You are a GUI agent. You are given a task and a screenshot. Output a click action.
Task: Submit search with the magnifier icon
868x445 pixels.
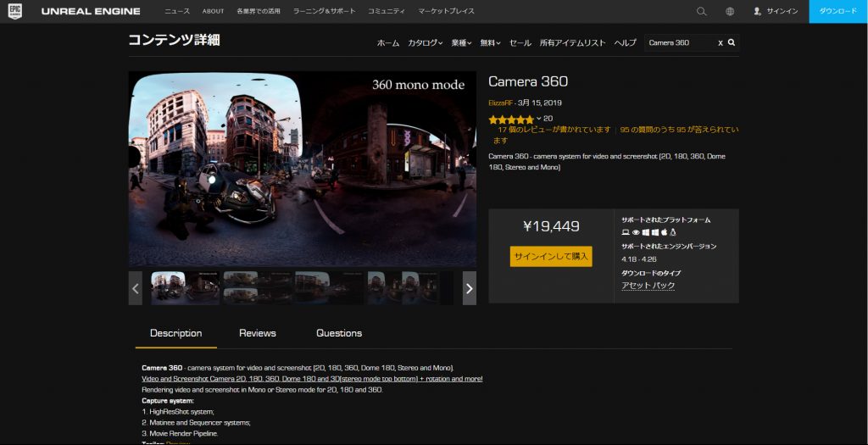pos(732,42)
